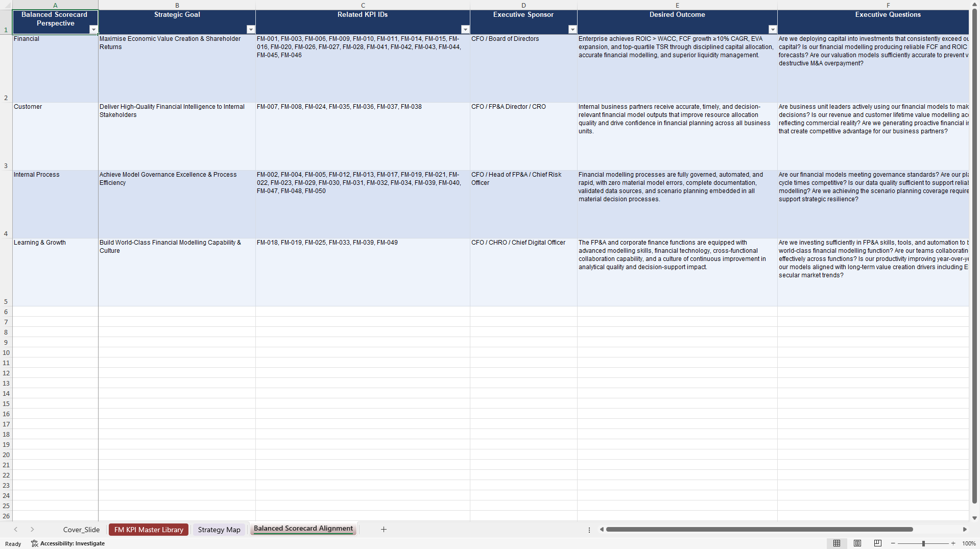Click the vertical scrollbar down arrow
The width and height of the screenshot is (980, 549).
974,518
